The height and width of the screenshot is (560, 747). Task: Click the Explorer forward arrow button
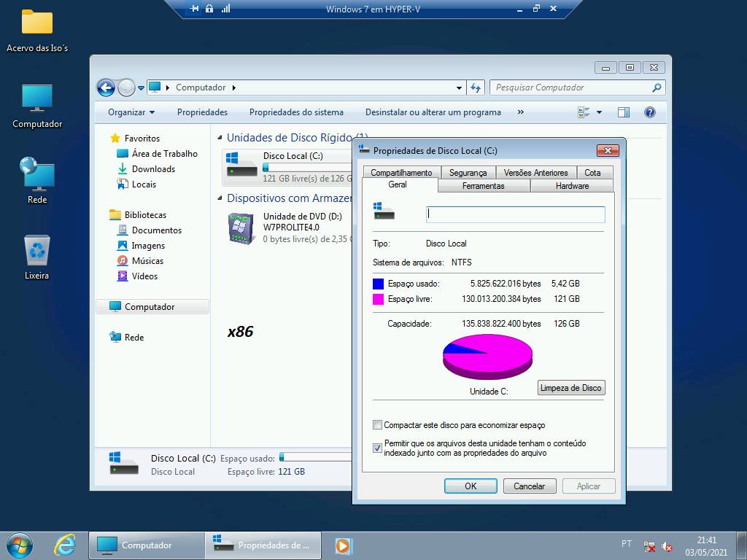click(x=126, y=87)
